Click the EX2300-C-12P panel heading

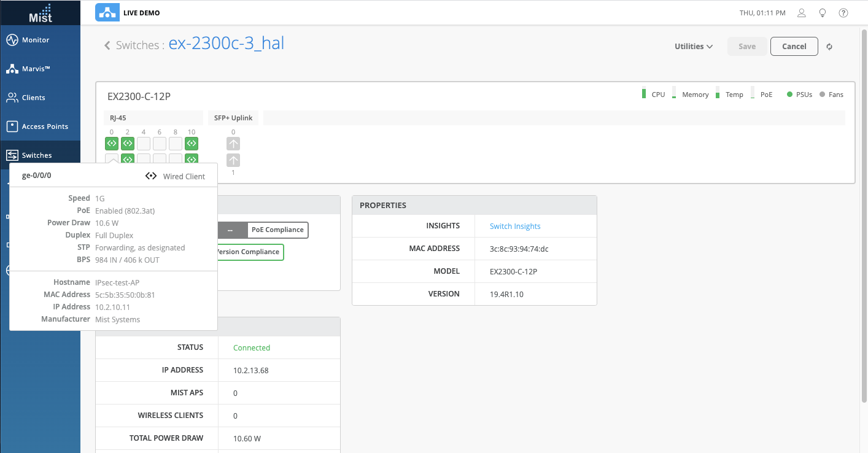click(x=139, y=96)
